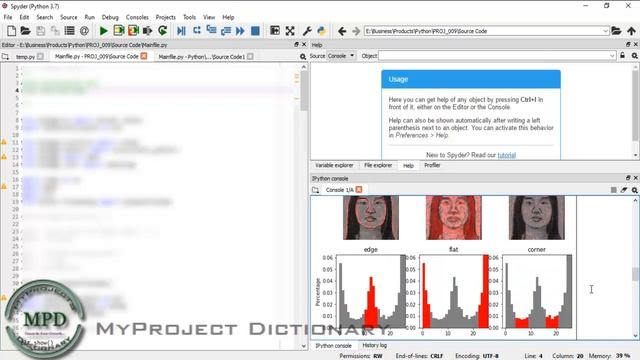Close the Mainfile.py PROJ_009 editor tab
The image size is (640, 360).
(144, 56)
